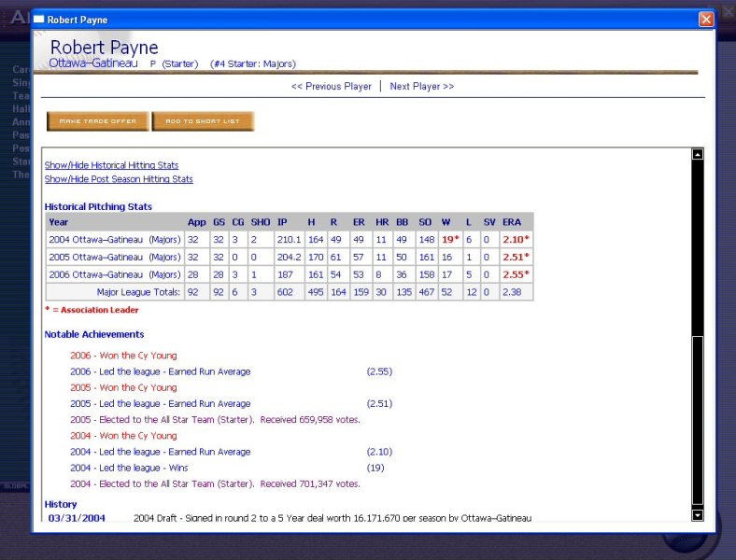Select the 03/31/2004 history date entry

[x=77, y=518]
